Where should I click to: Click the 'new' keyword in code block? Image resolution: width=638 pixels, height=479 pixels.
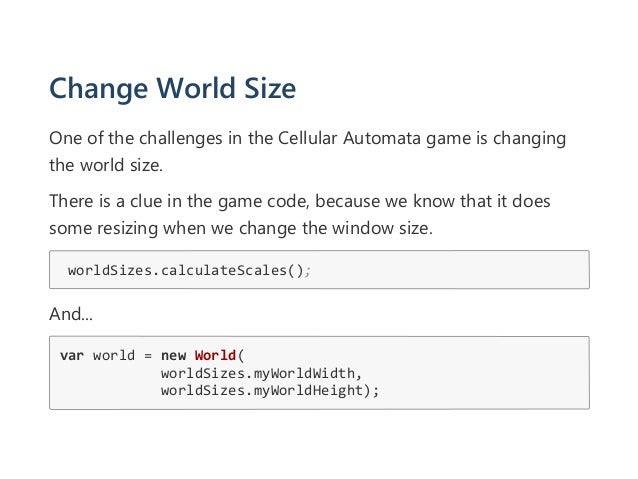point(173,355)
